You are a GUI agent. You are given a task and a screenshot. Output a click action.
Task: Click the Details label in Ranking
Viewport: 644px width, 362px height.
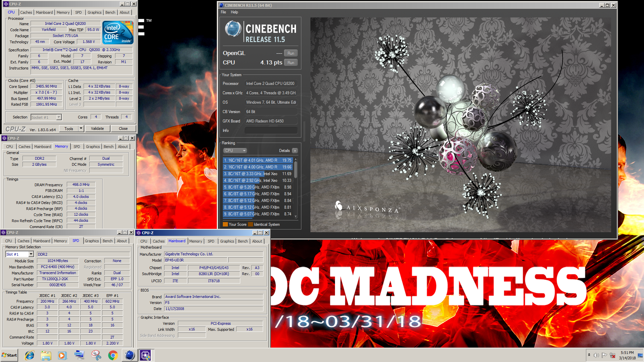[284, 151]
